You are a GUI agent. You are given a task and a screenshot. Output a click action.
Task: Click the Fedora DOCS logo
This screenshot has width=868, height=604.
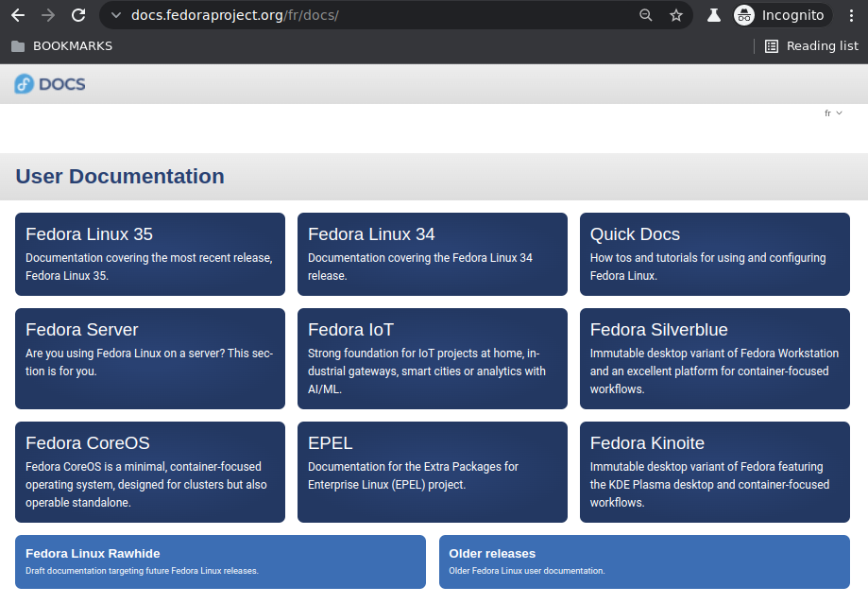[50, 84]
